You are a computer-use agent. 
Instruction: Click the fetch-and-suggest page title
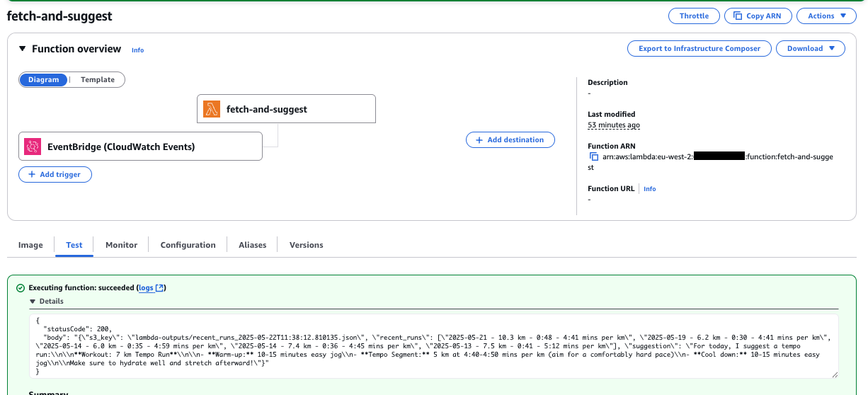(59, 16)
